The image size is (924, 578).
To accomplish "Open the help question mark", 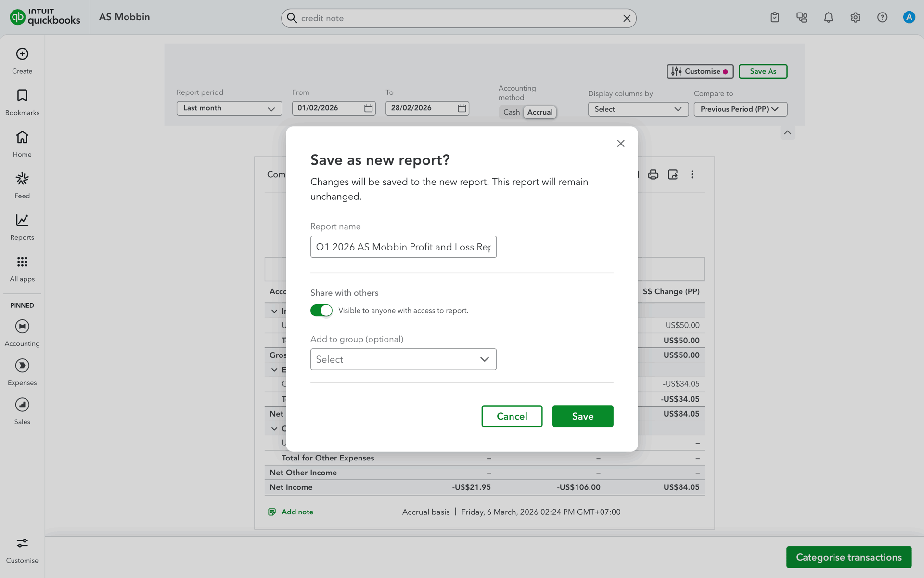I will click(x=882, y=17).
